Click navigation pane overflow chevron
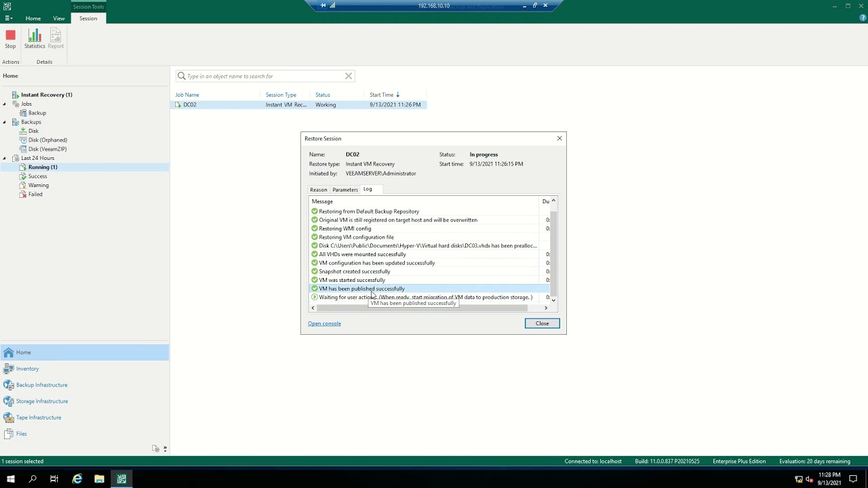Viewport: 868px width, 488px height. [x=165, y=449]
